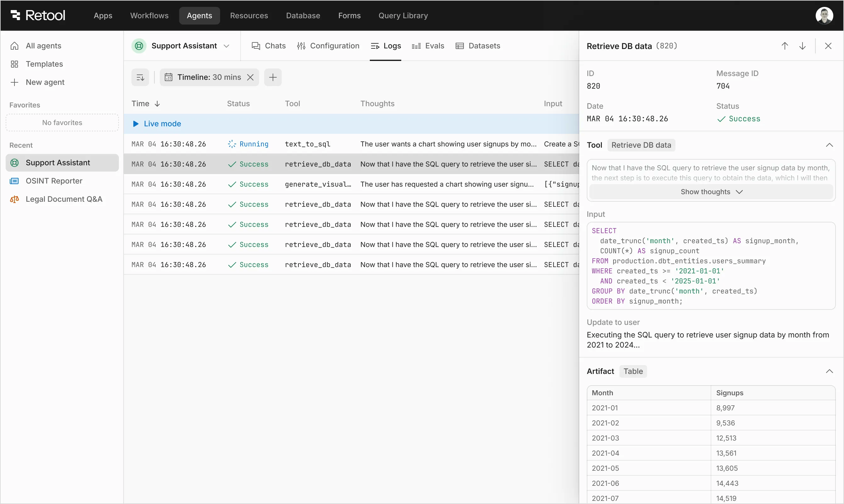
Task: Expand the Show thoughts dropdown
Action: [x=710, y=192]
